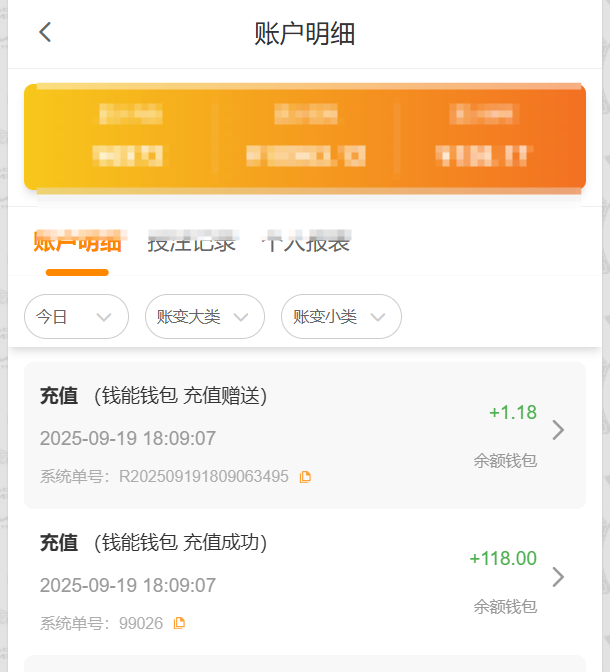Select the orange 账户明细 tab
610x672 pixels.
(x=77, y=243)
